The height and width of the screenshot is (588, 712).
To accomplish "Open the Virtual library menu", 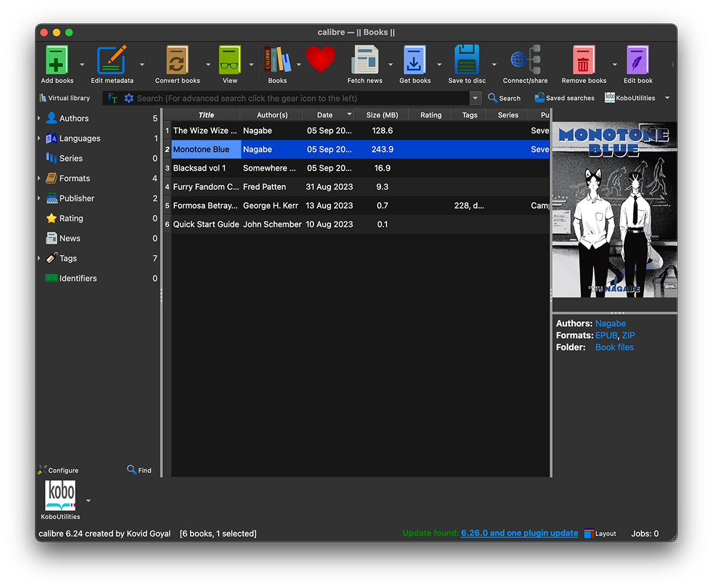I will pos(64,97).
